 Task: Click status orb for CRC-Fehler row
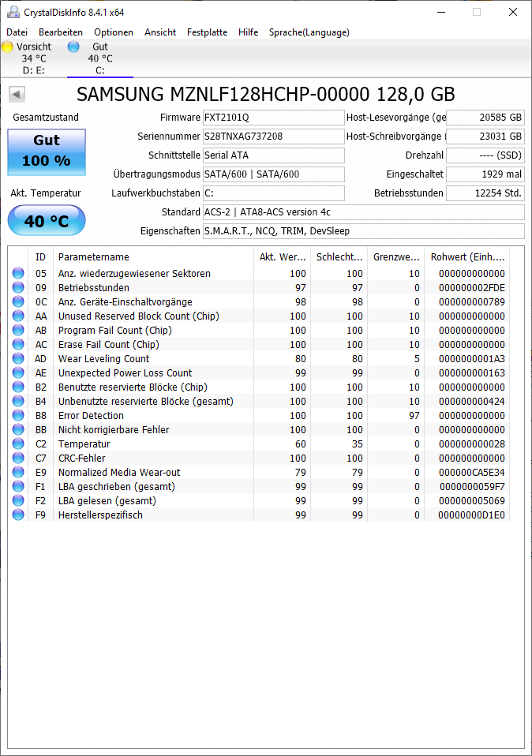coord(18,458)
